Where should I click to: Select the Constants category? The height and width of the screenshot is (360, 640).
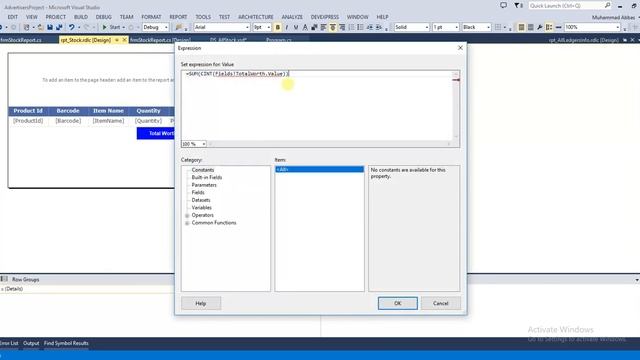[x=203, y=170]
